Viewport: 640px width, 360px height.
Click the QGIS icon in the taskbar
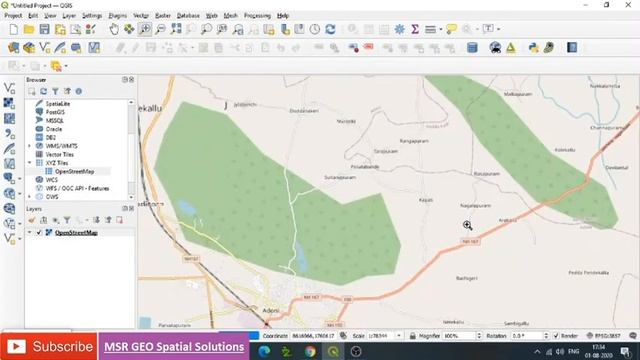coord(333,351)
